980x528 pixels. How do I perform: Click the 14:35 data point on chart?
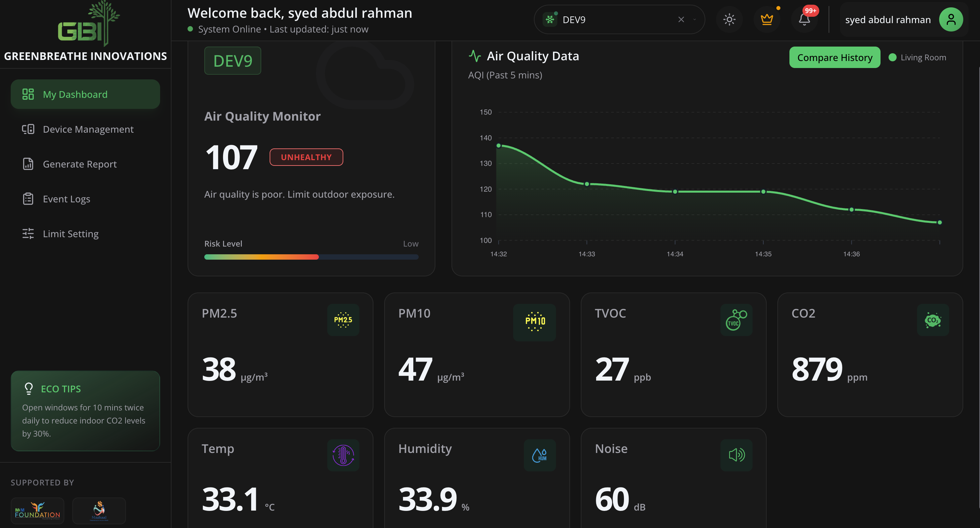(763, 192)
